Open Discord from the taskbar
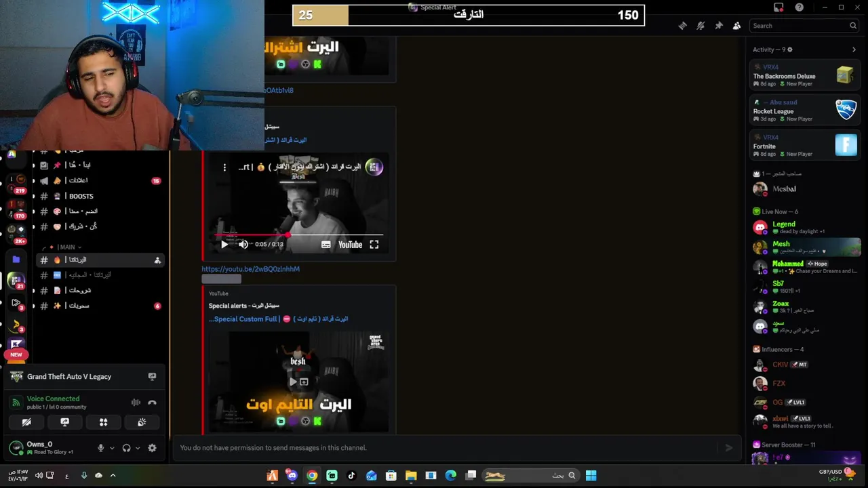Viewport: 868px width, 488px height. tap(292, 476)
